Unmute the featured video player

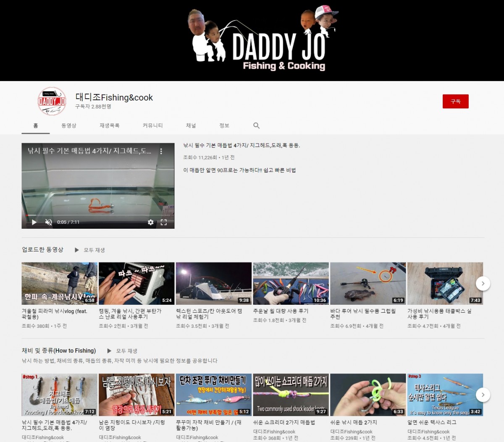pos(49,222)
